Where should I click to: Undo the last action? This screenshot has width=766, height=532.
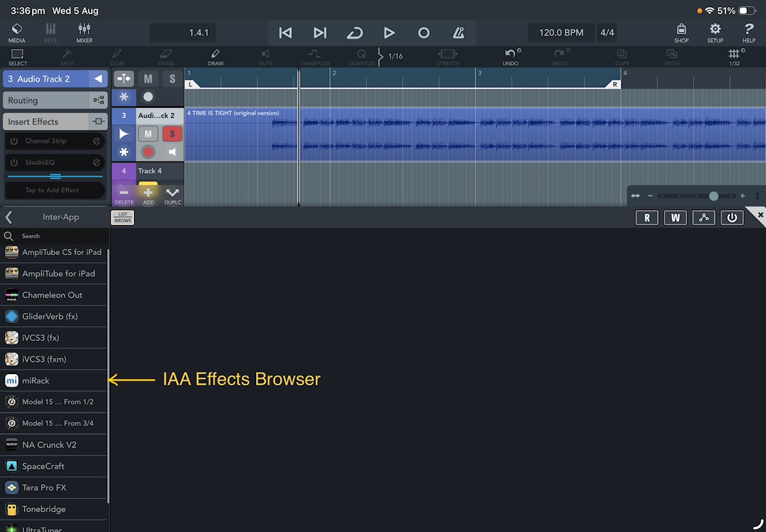510,57
